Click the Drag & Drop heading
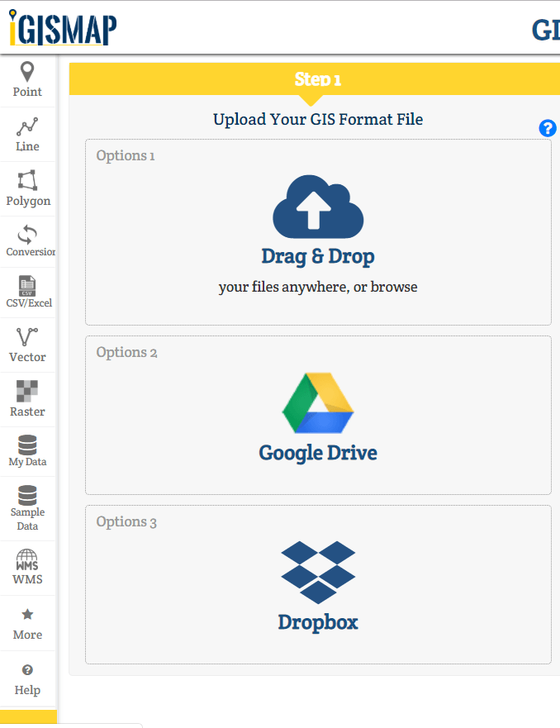This screenshot has height=728, width=560. tap(318, 256)
